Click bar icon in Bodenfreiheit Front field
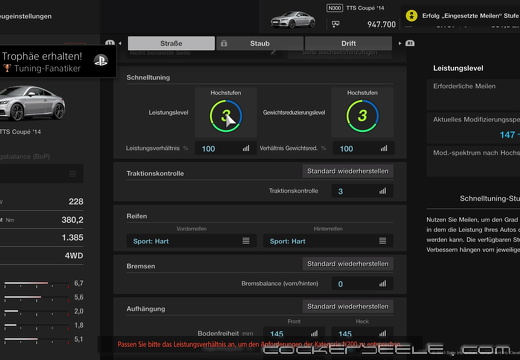The width and height of the screenshot is (520, 360). [314, 333]
